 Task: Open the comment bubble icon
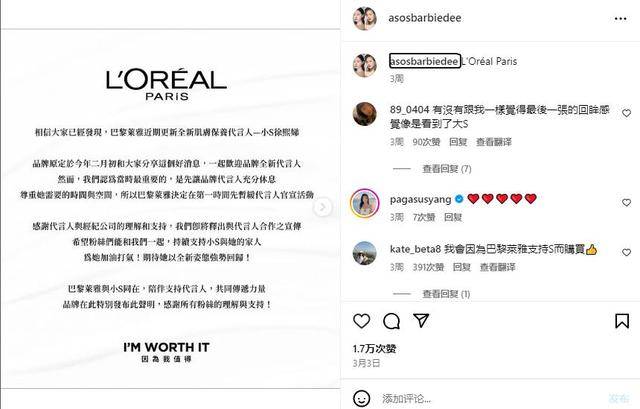[391, 321]
